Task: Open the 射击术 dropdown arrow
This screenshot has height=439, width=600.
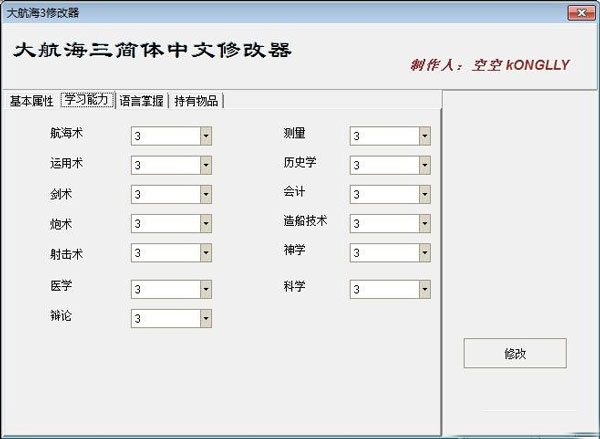Action: [205, 253]
